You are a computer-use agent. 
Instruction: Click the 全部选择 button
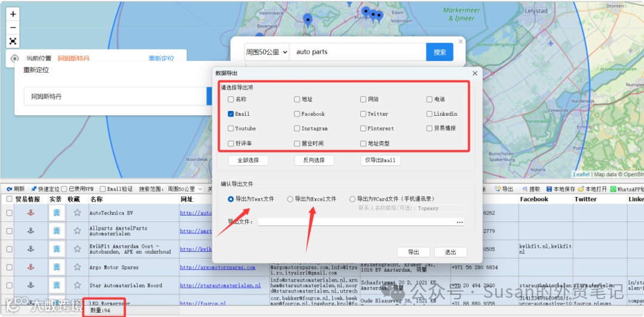tap(249, 161)
